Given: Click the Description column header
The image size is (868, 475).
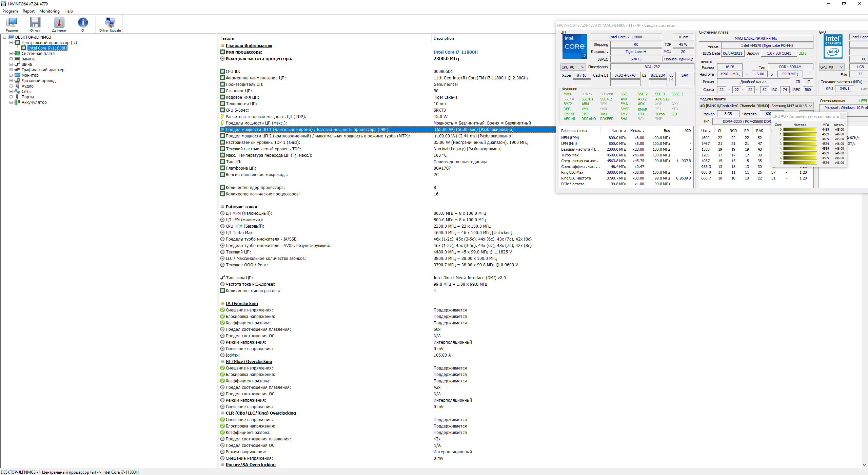Looking at the screenshot, I should click(x=493, y=38).
